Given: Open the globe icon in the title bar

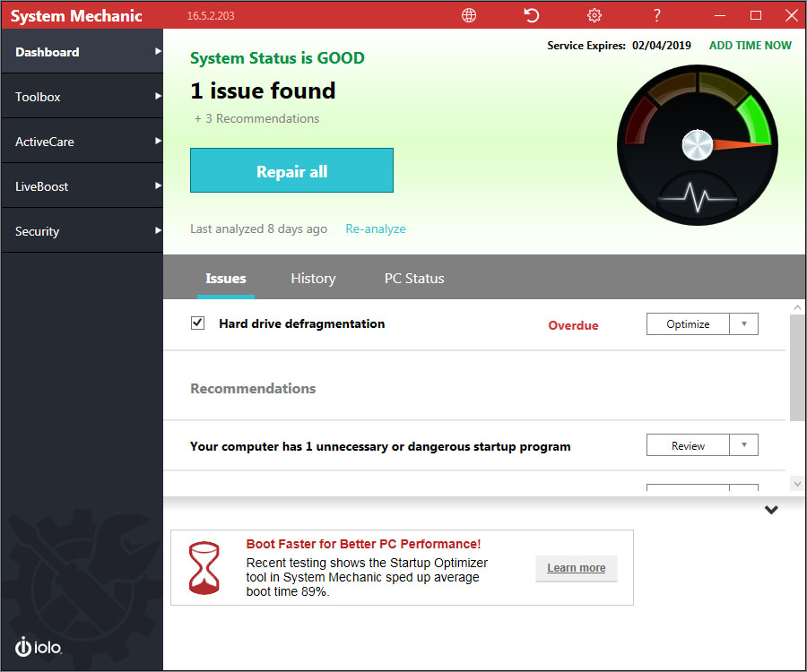Looking at the screenshot, I should click(x=468, y=15).
